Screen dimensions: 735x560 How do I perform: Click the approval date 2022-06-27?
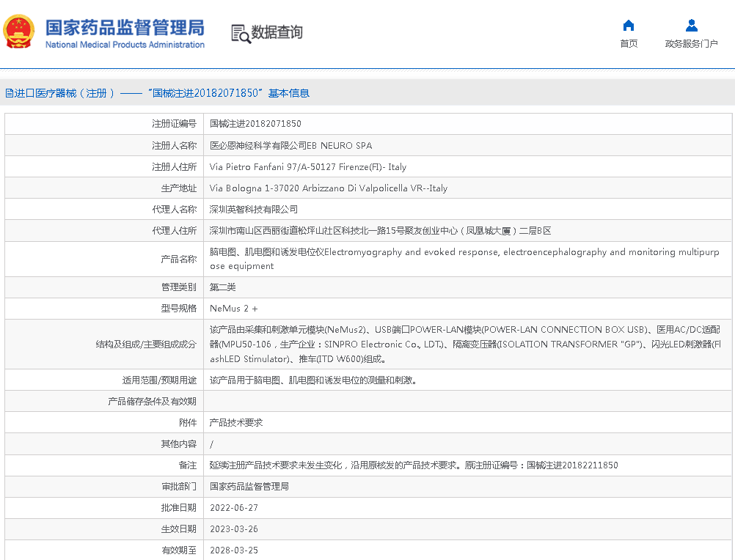coord(234,508)
